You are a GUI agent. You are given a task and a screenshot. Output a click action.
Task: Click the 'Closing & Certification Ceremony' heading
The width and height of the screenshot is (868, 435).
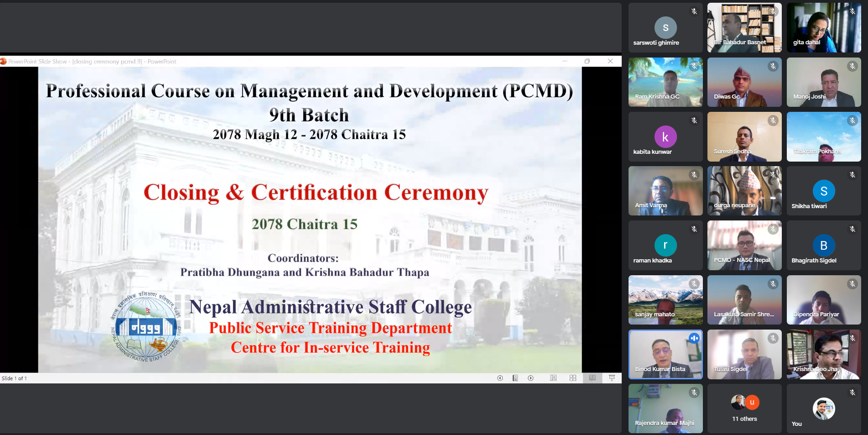click(x=316, y=193)
